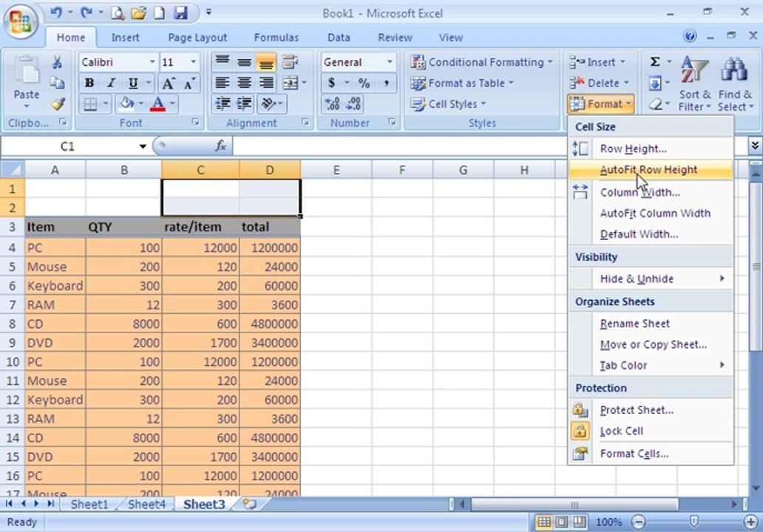Click the zoom slider handle
The image size is (763, 532).
[694, 522]
